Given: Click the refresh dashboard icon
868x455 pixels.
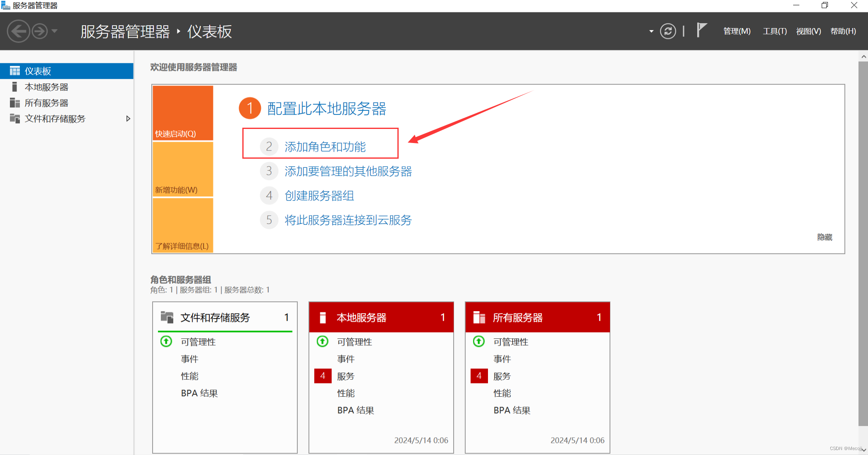Looking at the screenshot, I should 667,31.
